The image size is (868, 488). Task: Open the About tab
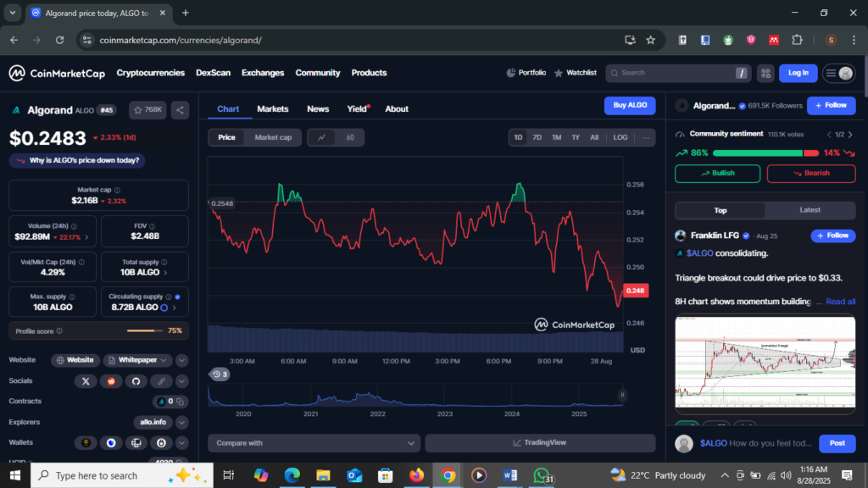397,109
